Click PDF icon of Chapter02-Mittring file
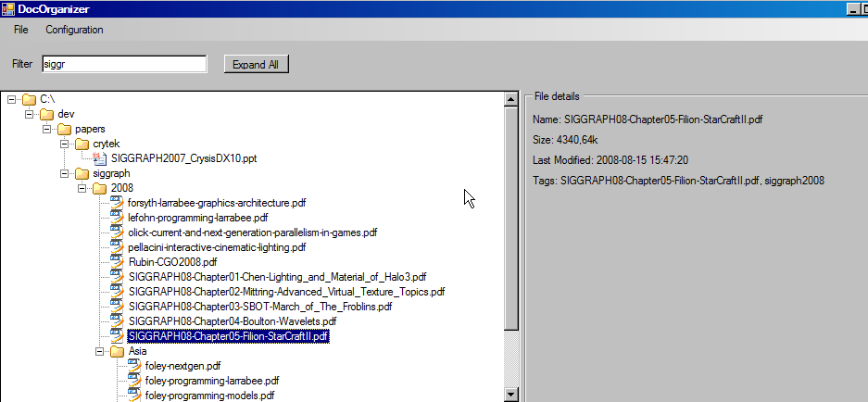Image resolution: width=868 pixels, height=402 pixels. [117, 291]
